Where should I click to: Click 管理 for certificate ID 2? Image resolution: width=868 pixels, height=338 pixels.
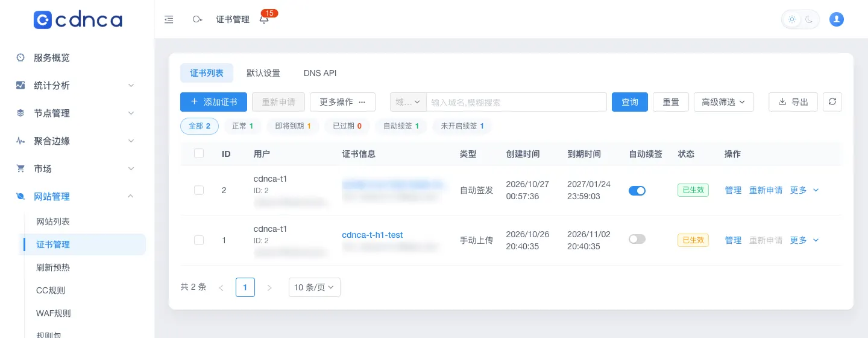point(733,190)
